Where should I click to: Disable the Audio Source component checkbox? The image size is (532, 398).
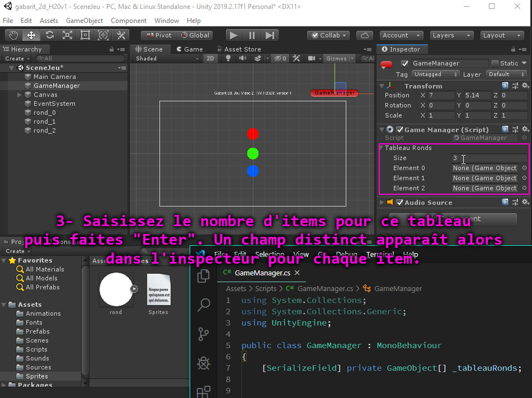pos(399,203)
